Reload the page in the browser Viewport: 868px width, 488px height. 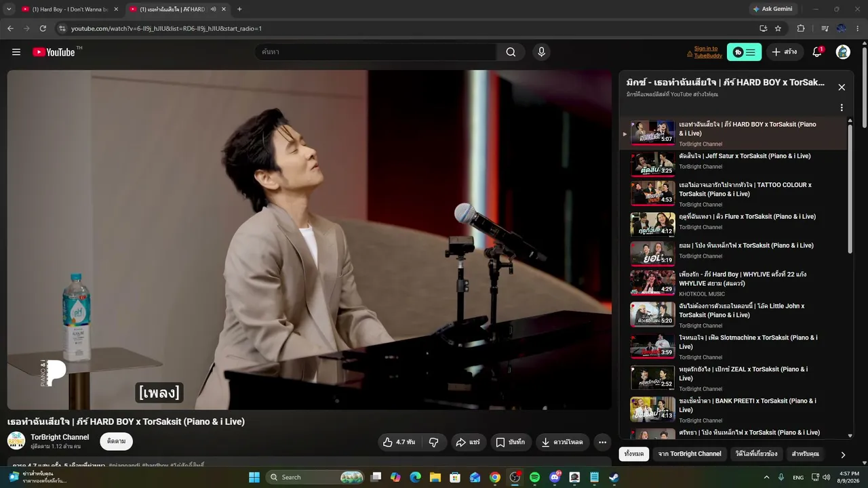(x=43, y=28)
